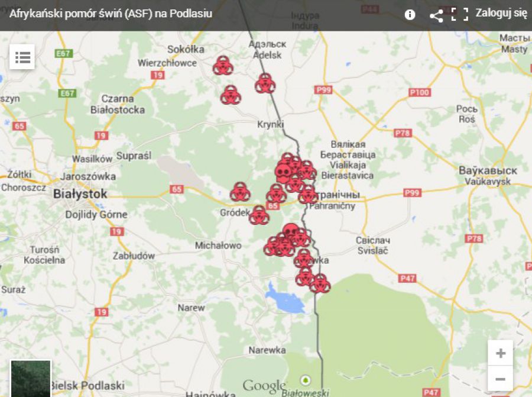Click the map title text
Viewport: 532px width, 397px height.
coord(111,14)
